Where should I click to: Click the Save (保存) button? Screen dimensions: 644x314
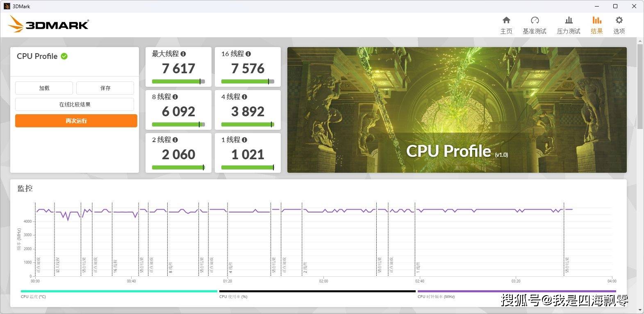[x=105, y=88]
